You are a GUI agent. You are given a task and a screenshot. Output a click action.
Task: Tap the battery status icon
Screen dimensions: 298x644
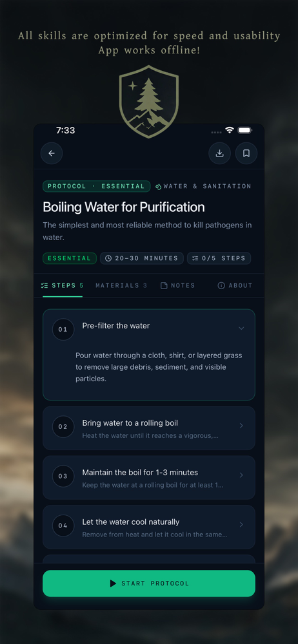(244, 130)
